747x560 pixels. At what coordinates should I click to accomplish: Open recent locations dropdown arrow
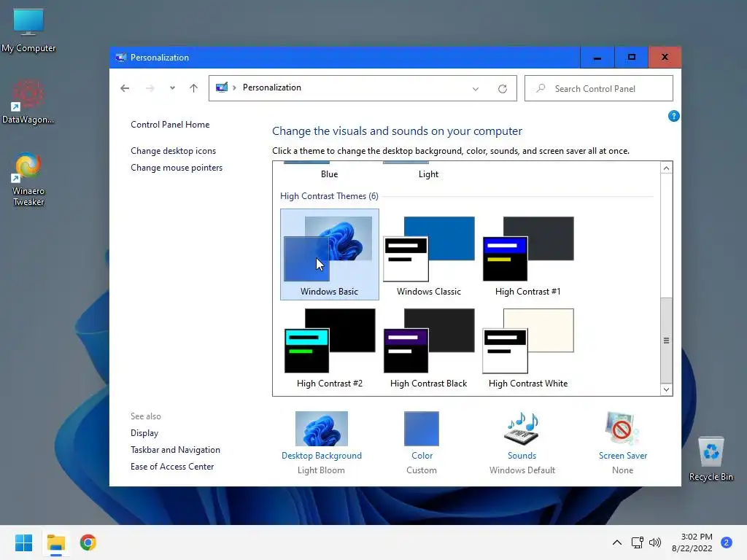[x=172, y=88]
